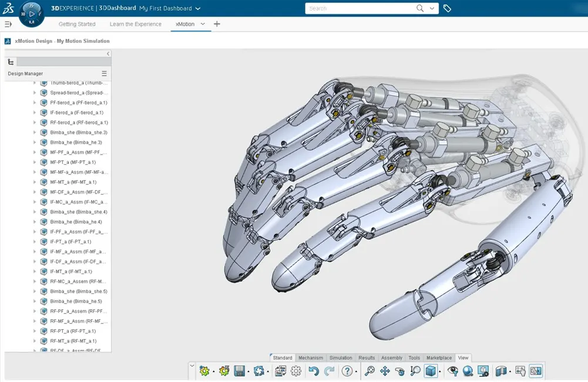Open the 3D compass in header
Image resolution: width=588 pixels, height=382 pixels.
point(31,14)
